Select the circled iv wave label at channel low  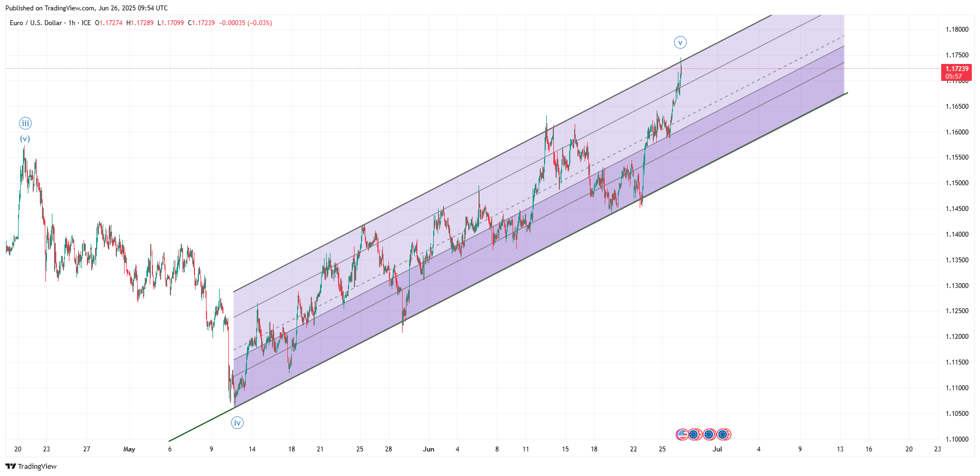pyautogui.click(x=237, y=423)
